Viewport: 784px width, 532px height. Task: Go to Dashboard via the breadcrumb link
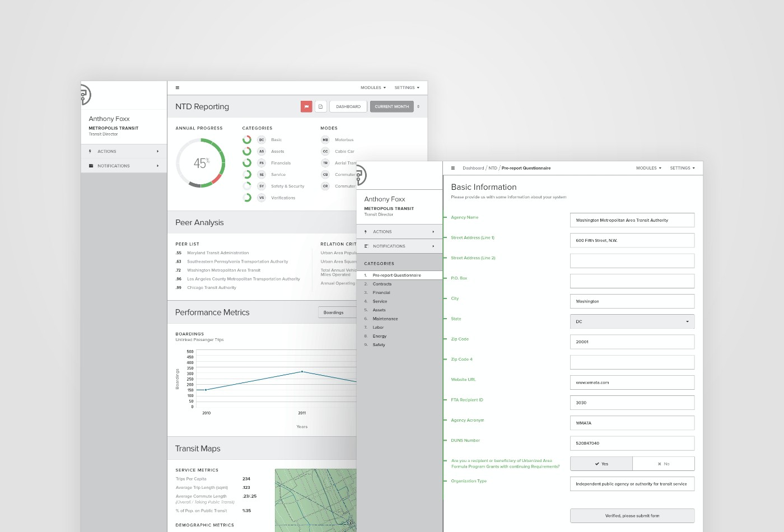[x=473, y=168]
